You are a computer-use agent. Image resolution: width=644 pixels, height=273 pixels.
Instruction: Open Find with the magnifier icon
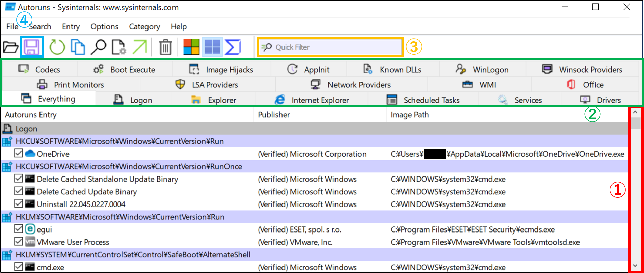(x=98, y=47)
